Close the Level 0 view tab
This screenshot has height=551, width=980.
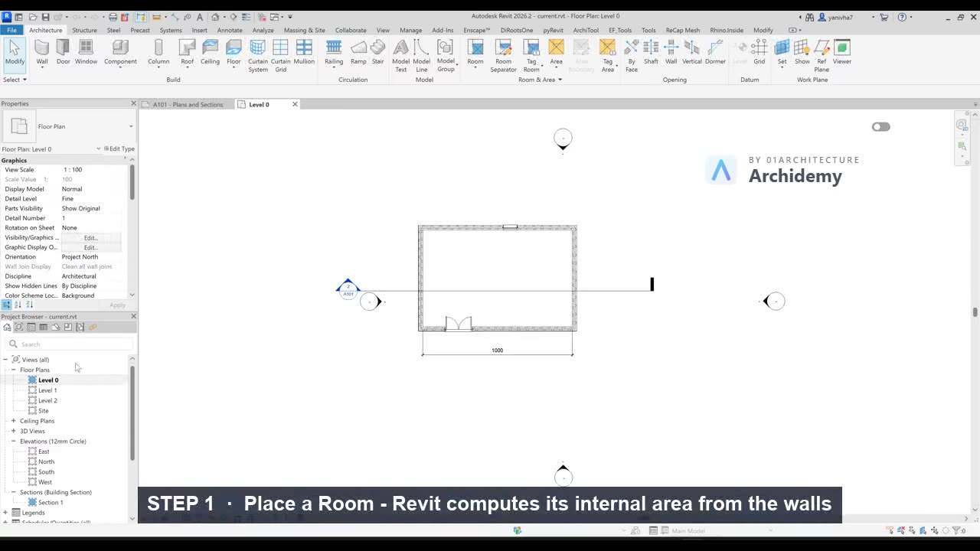coord(295,104)
